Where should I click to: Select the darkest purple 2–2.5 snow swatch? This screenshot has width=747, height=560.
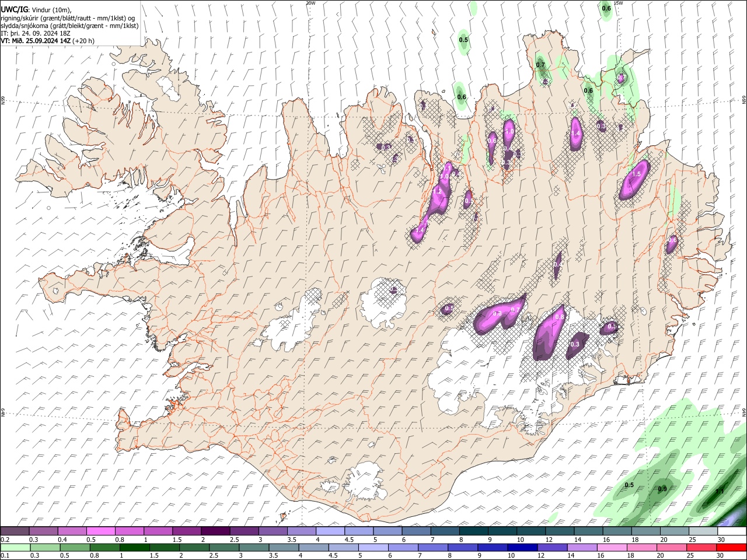coord(215,531)
